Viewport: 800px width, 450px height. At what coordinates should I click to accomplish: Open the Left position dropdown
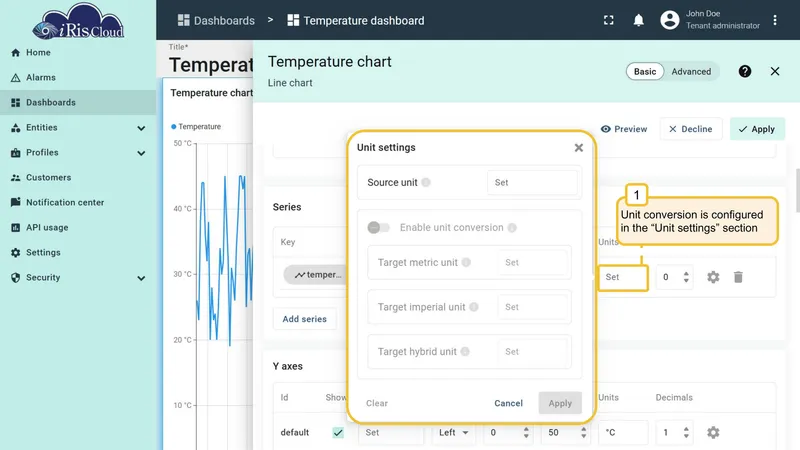pos(454,433)
